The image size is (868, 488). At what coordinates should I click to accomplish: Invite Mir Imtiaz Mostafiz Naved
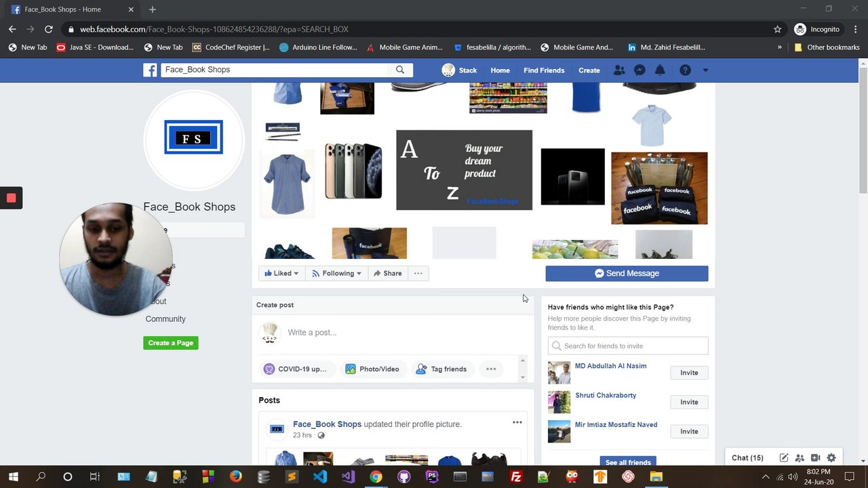[689, 431]
